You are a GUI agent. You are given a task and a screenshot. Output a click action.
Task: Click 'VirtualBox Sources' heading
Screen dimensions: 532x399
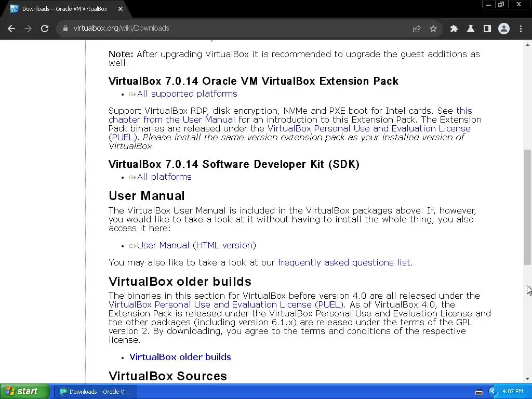pos(168,376)
